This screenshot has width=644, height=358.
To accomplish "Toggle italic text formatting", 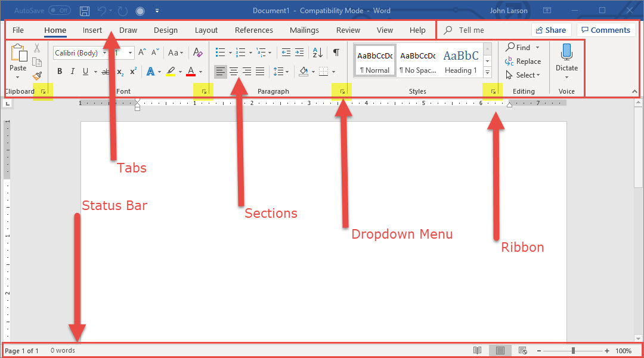I will [x=73, y=72].
